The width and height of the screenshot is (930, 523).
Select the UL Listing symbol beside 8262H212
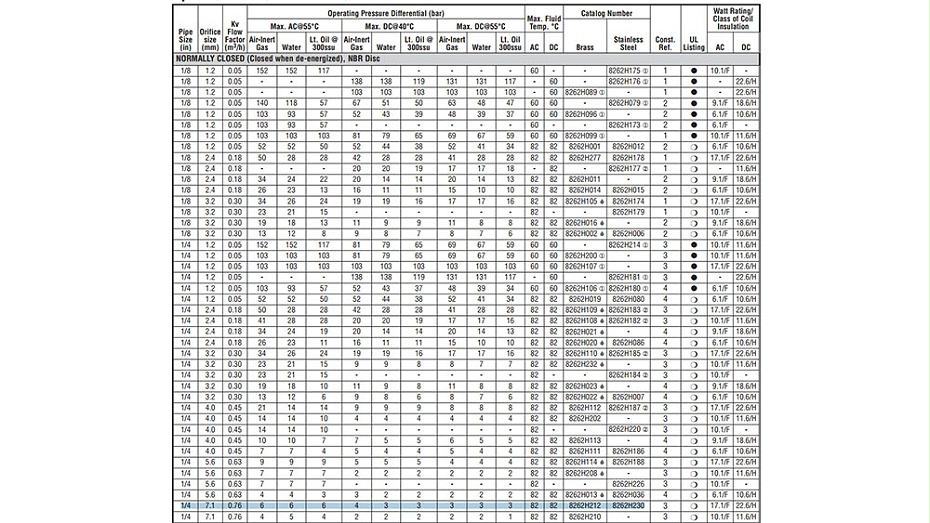point(692,506)
